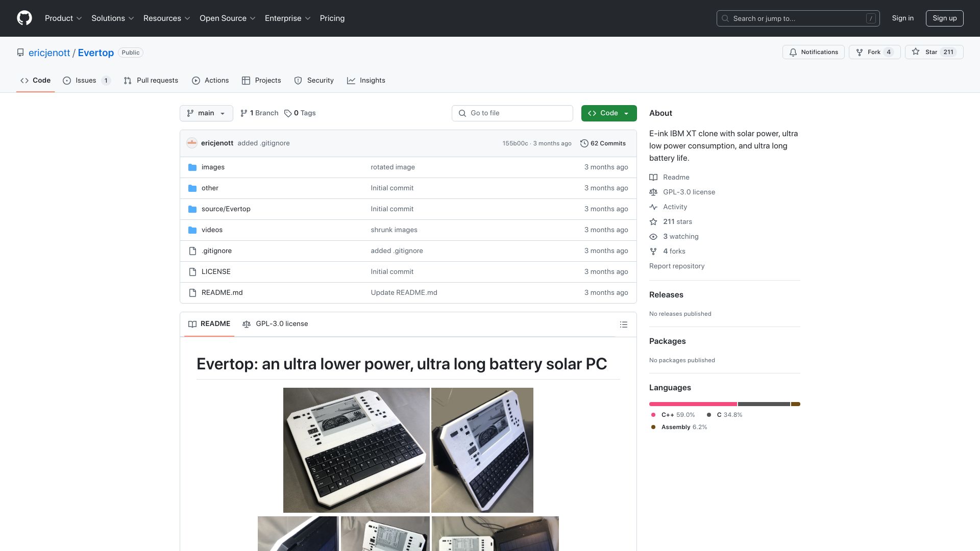Focus the Go to file field
Screen dimensions: 980x551
point(512,113)
